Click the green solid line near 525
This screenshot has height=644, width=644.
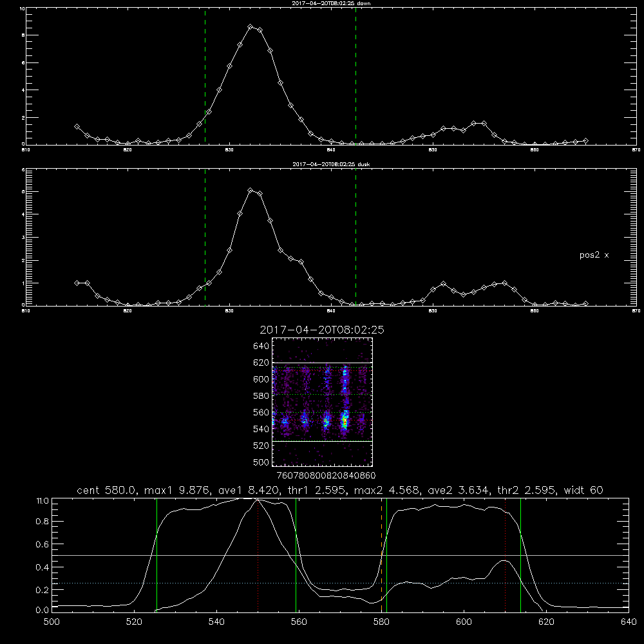[156, 555]
